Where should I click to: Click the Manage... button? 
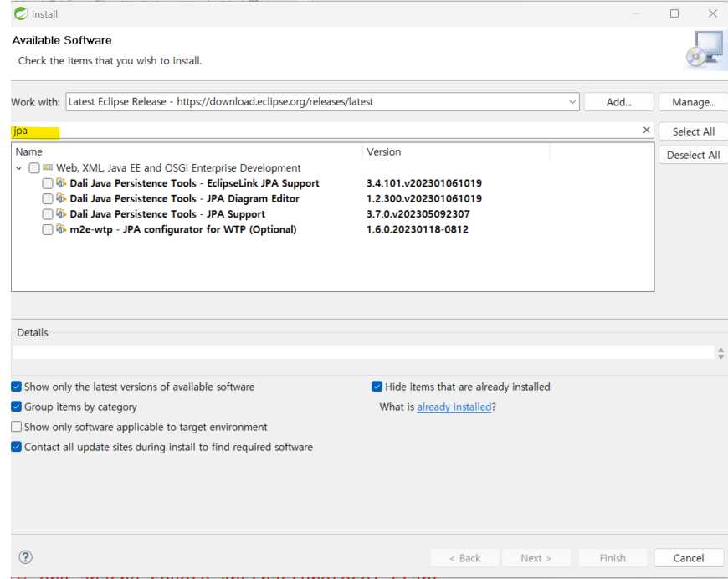pyautogui.click(x=693, y=102)
